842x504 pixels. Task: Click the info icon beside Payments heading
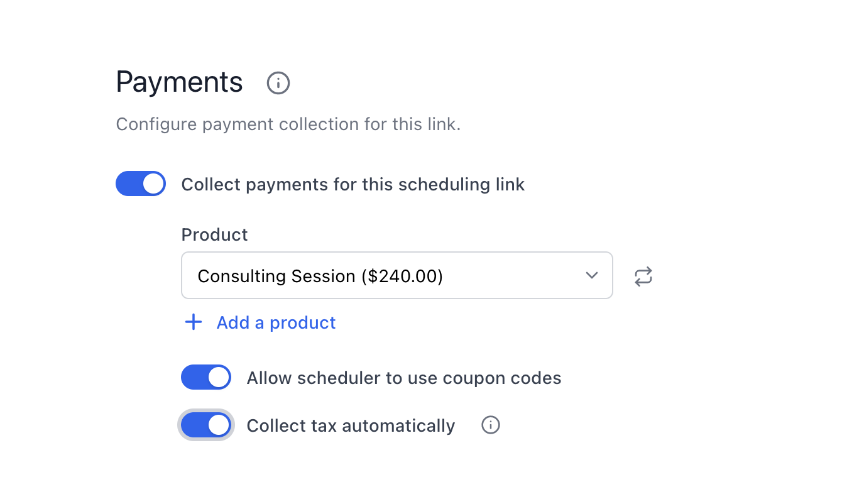click(x=278, y=83)
